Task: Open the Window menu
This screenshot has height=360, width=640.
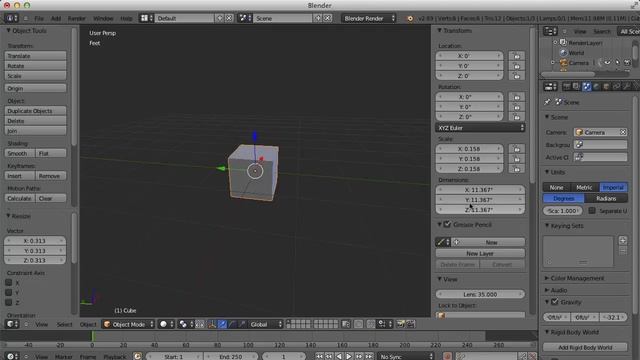Action: pos(103,18)
